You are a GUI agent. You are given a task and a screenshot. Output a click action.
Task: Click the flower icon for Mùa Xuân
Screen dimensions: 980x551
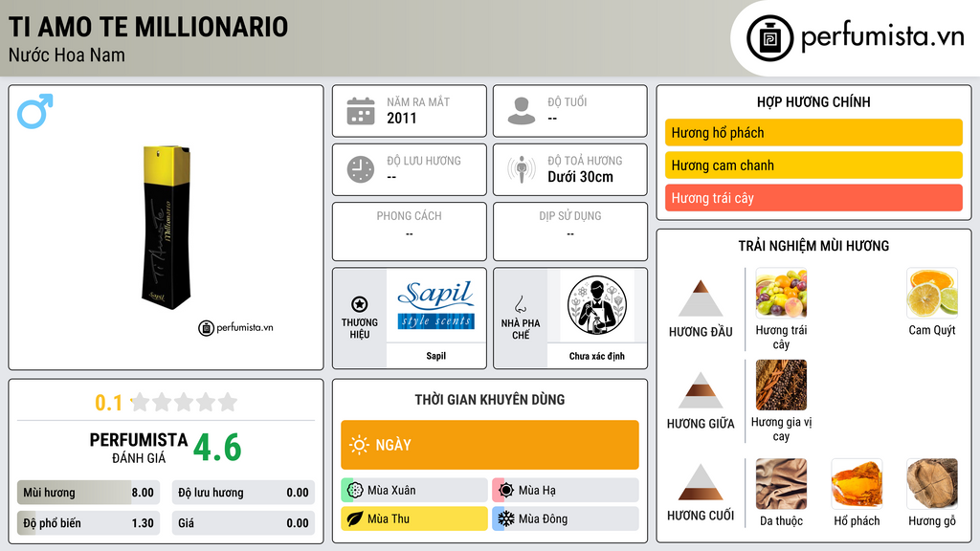[x=355, y=491]
